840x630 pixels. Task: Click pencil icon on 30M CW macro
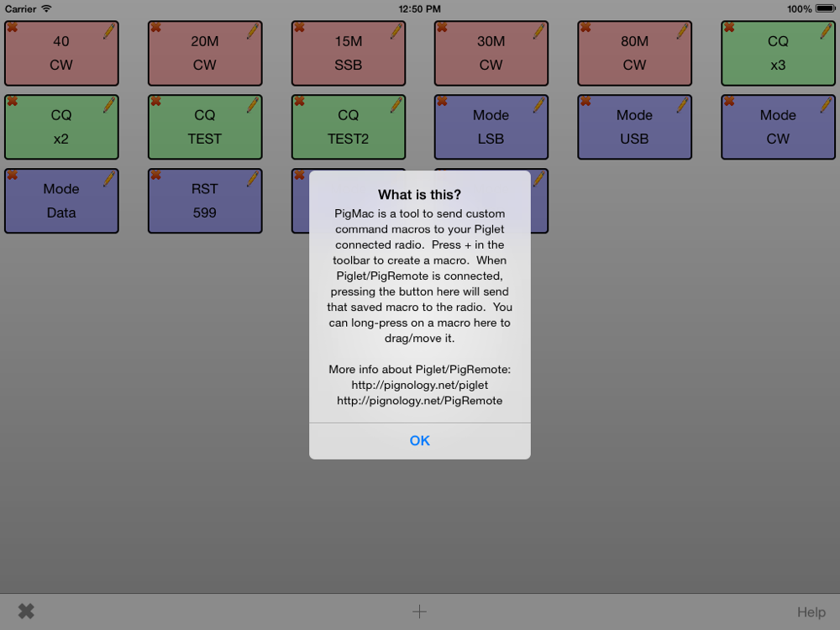coord(539,30)
